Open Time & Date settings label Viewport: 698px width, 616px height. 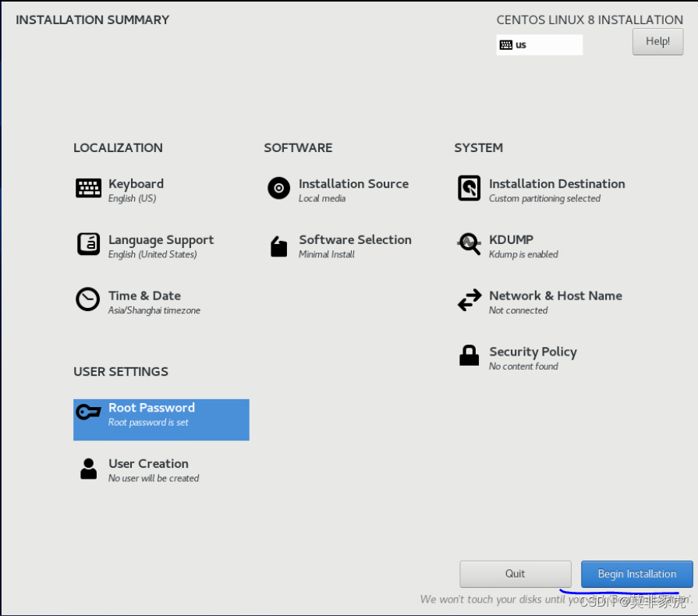[x=145, y=296]
